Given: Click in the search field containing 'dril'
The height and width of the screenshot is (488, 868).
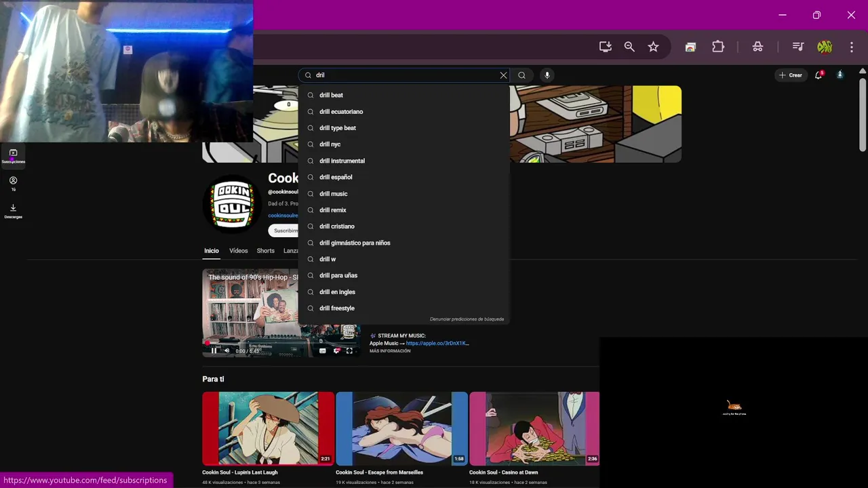Looking at the screenshot, I should (404, 75).
